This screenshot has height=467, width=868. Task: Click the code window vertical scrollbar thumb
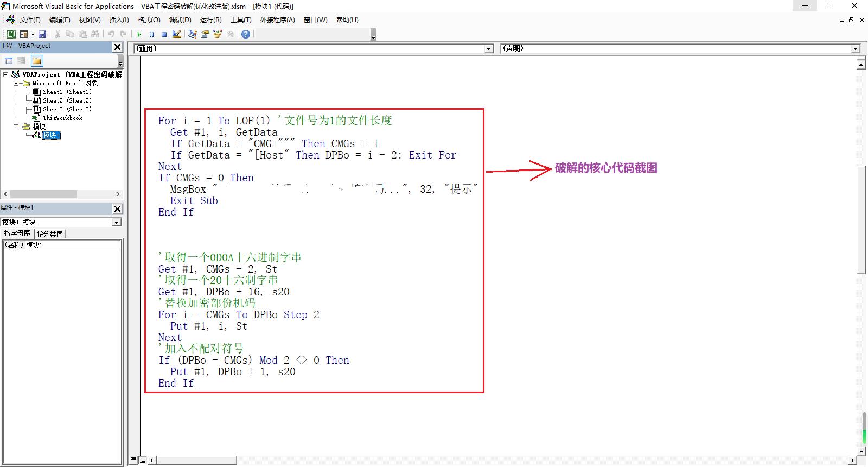coord(861,220)
